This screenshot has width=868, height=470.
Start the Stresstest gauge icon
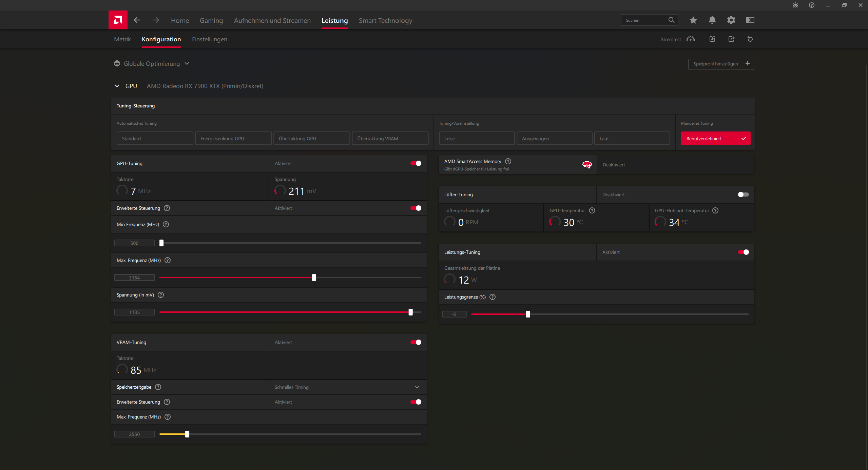(x=690, y=39)
